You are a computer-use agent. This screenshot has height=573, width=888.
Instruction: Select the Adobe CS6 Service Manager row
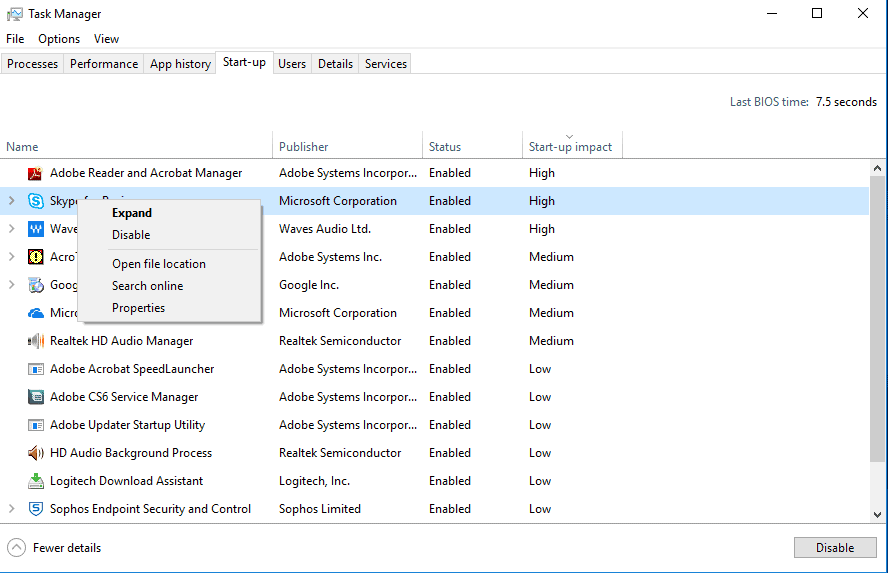(x=434, y=397)
